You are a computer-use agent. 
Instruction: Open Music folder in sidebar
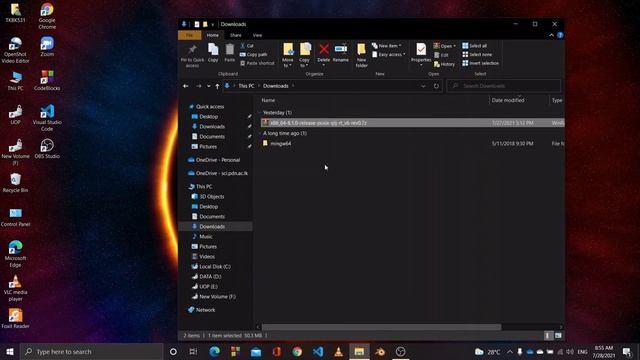[206, 237]
